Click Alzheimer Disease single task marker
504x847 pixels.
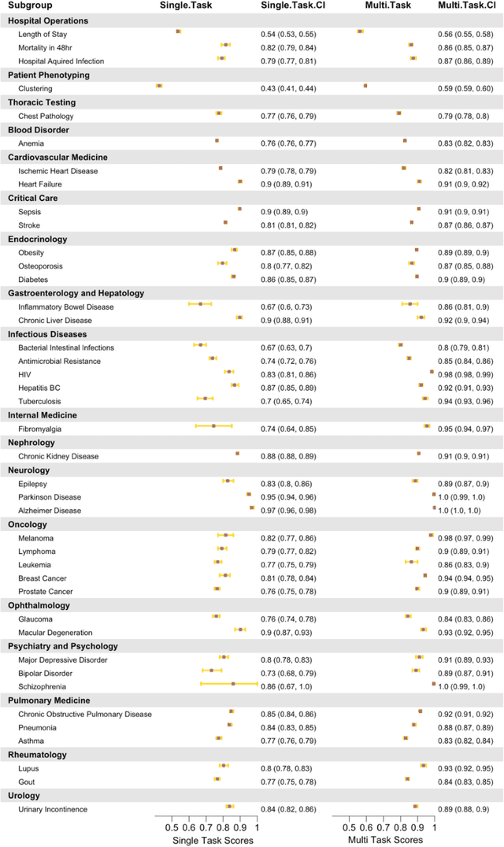pos(252,511)
